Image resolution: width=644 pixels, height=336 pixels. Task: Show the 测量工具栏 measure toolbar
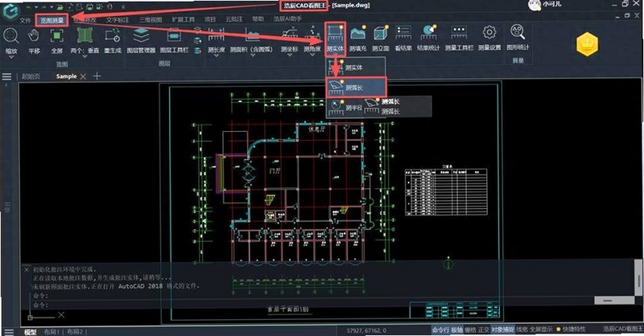click(x=459, y=39)
